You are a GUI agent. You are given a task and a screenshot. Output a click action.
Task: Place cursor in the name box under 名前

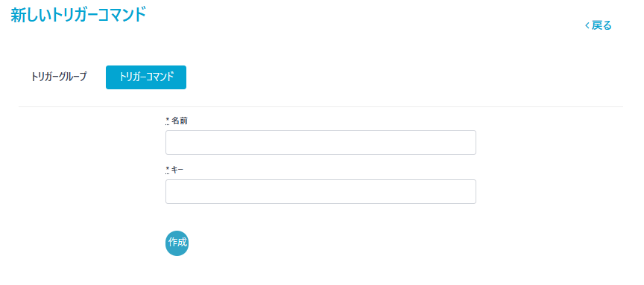click(x=321, y=142)
